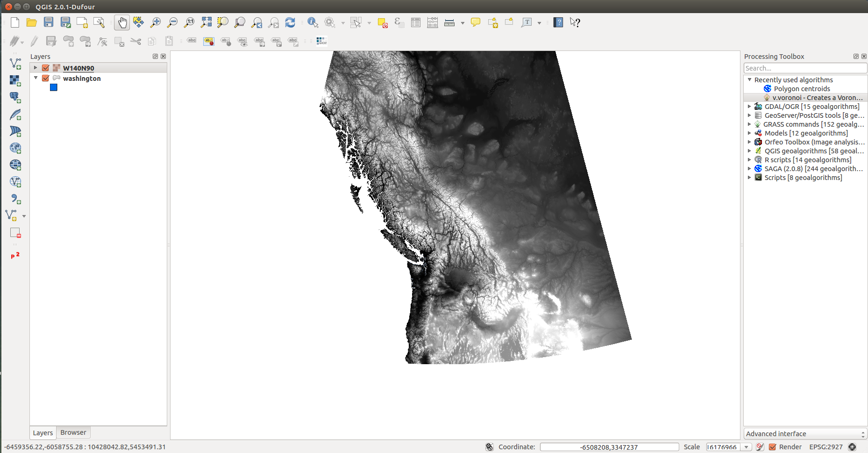Zoom to native pixel resolution (1:1)
Screen dimensions: 868x453
pos(189,22)
